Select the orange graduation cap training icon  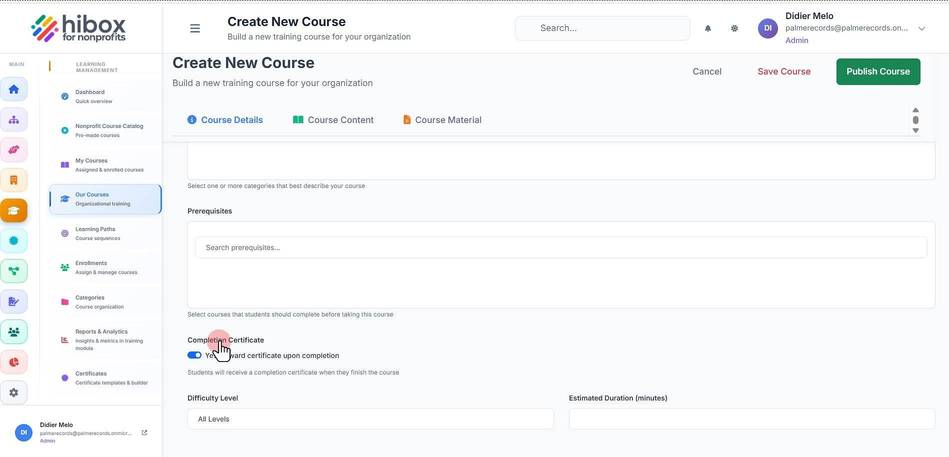click(13, 211)
